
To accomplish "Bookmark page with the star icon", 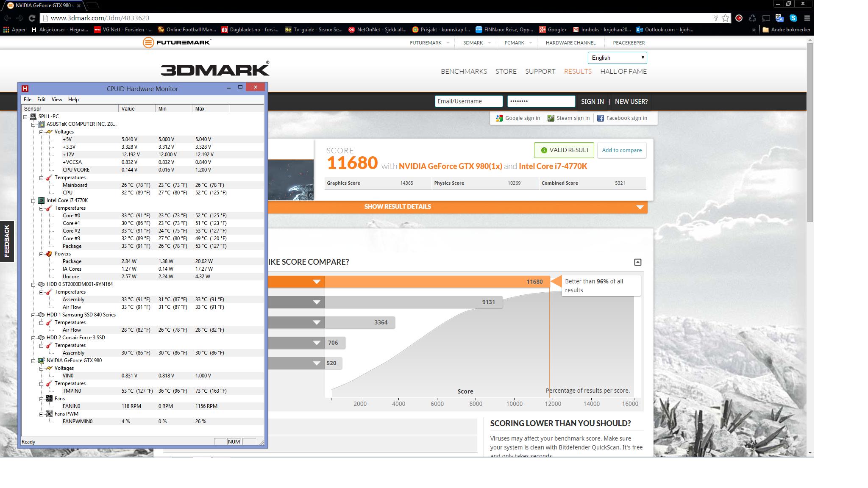I will click(x=726, y=18).
